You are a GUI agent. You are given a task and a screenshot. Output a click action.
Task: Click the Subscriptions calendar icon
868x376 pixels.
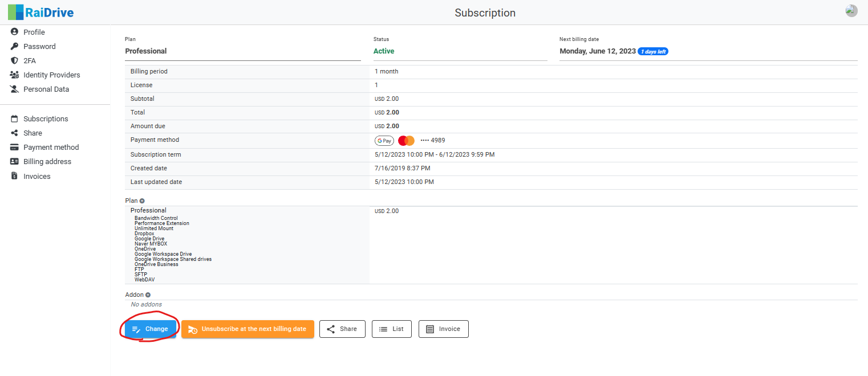pyautogui.click(x=14, y=118)
